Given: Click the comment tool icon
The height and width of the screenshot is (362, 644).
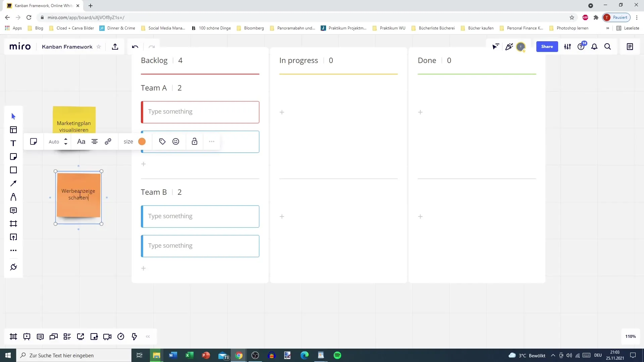Looking at the screenshot, I should click(x=13, y=210).
